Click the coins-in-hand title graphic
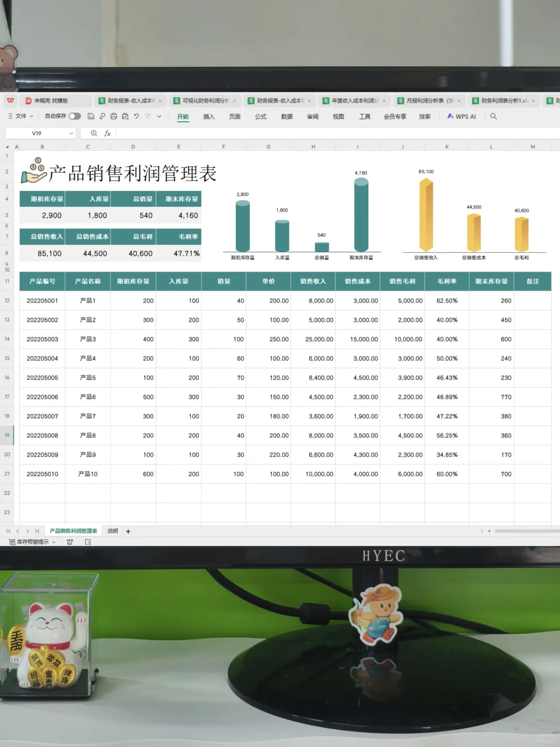This screenshot has width=560, height=747. (x=34, y=171)
